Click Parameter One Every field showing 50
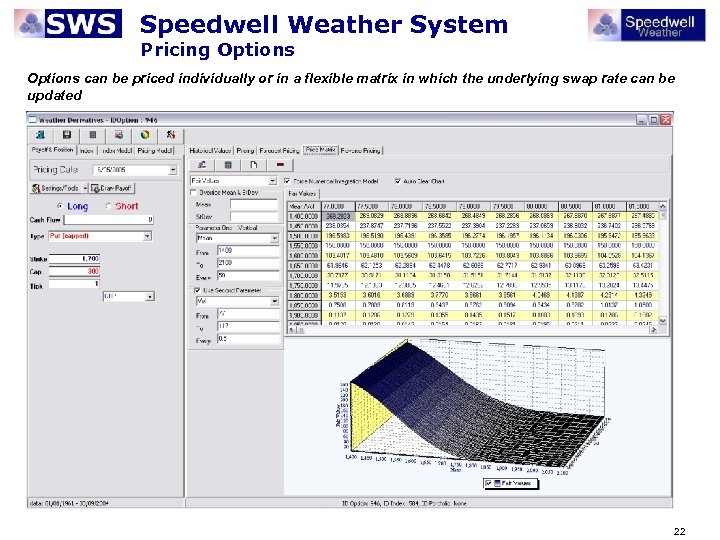The image size is (720, 540). click(x=248, y=276)
